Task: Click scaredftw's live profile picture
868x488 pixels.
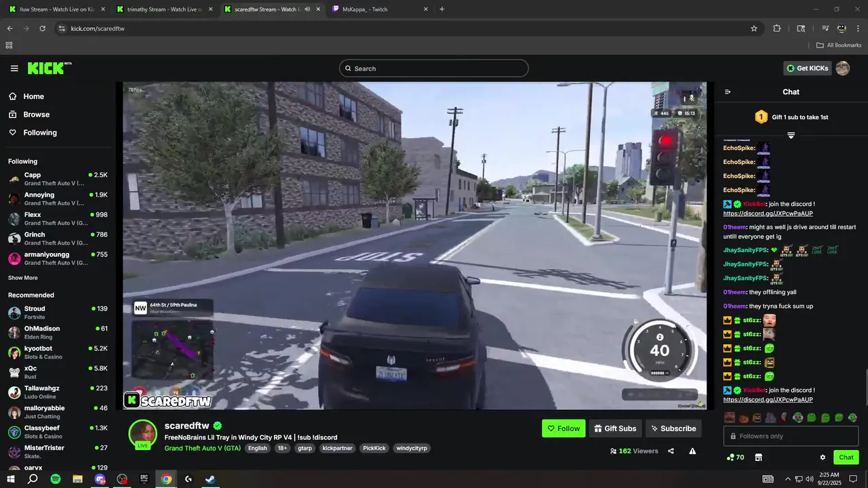Action: (143, 434)
